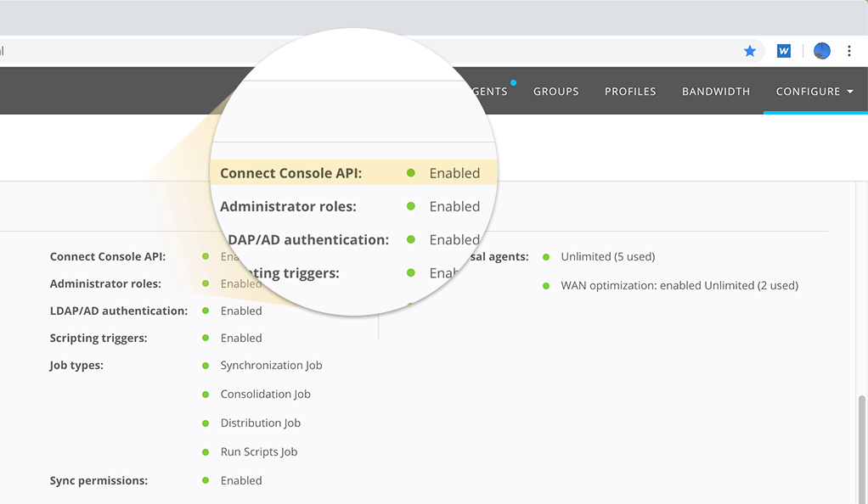This screenshot has width=868, height=504.
Task: Expand the Configure dropdown menu
Action: (814, 92)
